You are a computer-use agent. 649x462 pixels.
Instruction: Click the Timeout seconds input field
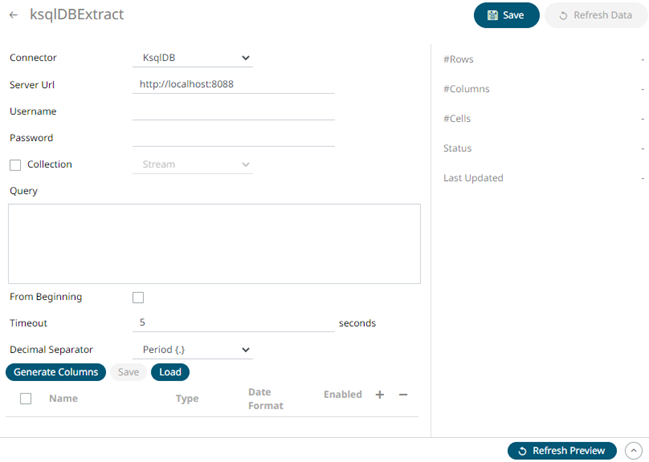(x=233, y=323)
